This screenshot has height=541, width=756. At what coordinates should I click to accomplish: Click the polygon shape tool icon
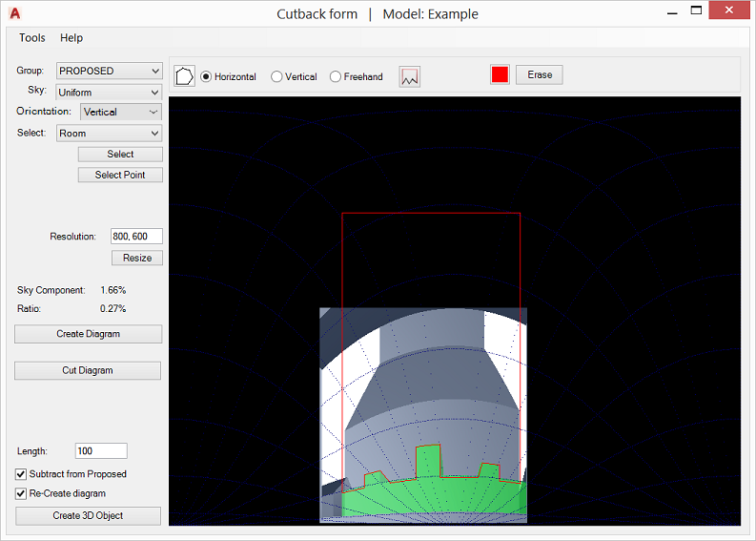(184, 76)
